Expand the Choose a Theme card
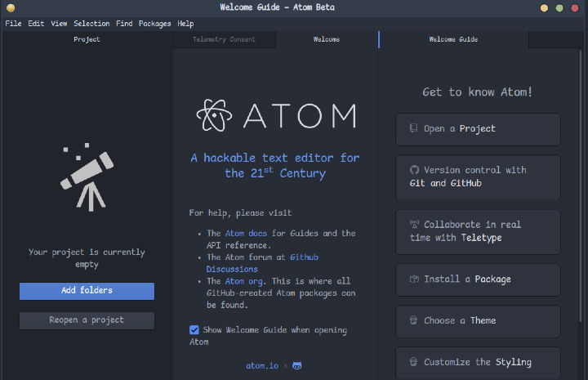588x380 pixels. click(478, 321)
